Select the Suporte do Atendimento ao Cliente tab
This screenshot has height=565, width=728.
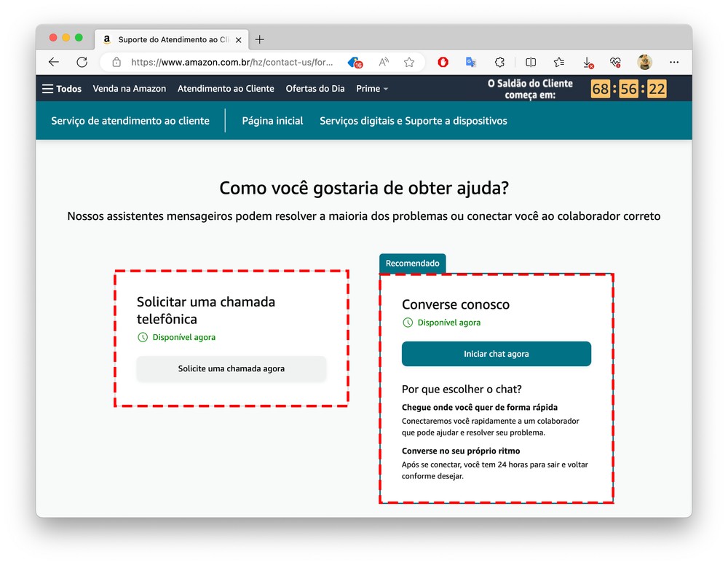[x=171, y=40]
